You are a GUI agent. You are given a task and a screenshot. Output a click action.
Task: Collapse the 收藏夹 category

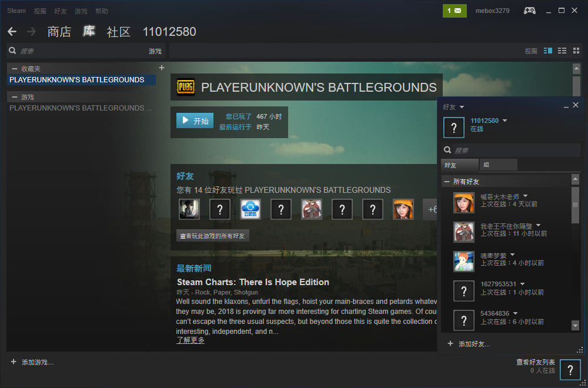click(15, 69)
